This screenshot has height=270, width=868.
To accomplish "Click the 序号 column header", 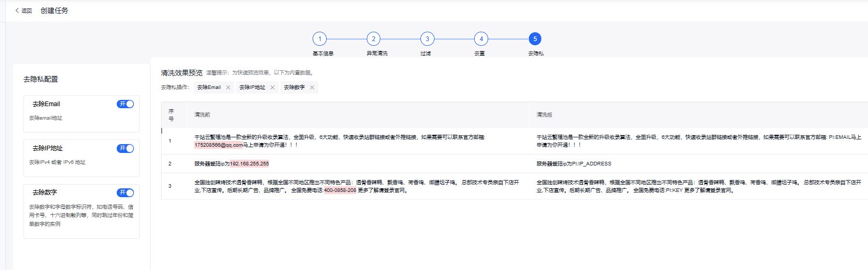I will click(x=171, y=115).
